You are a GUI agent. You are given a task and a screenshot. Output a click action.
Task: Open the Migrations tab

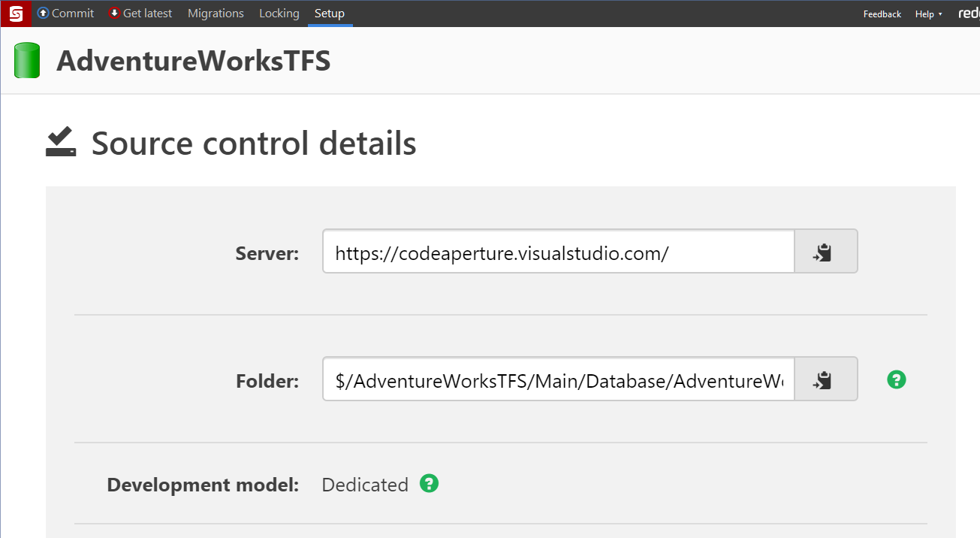point(216,14)
